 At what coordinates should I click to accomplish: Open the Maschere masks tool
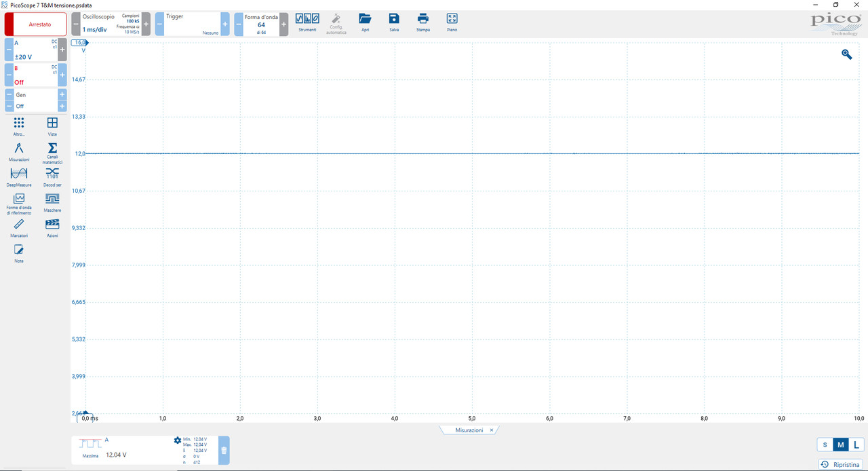pyautogui.click(x=52, y=202)
